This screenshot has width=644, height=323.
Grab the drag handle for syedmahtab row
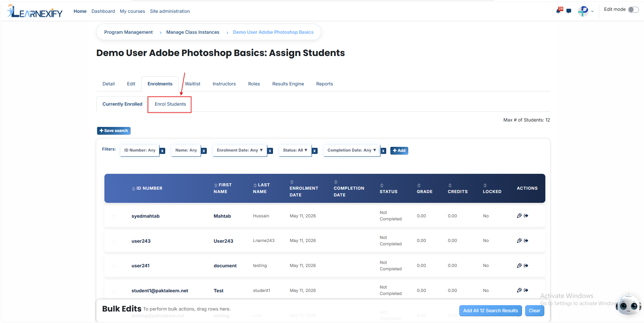114,216
